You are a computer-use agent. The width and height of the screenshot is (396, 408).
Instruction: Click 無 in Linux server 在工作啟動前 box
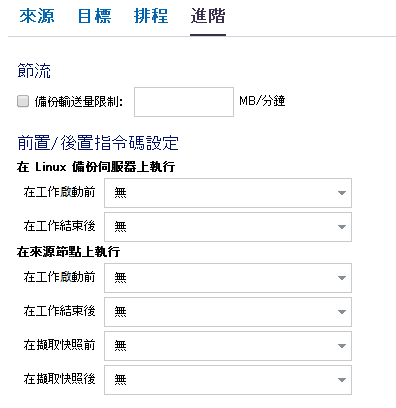pos(120,193)
